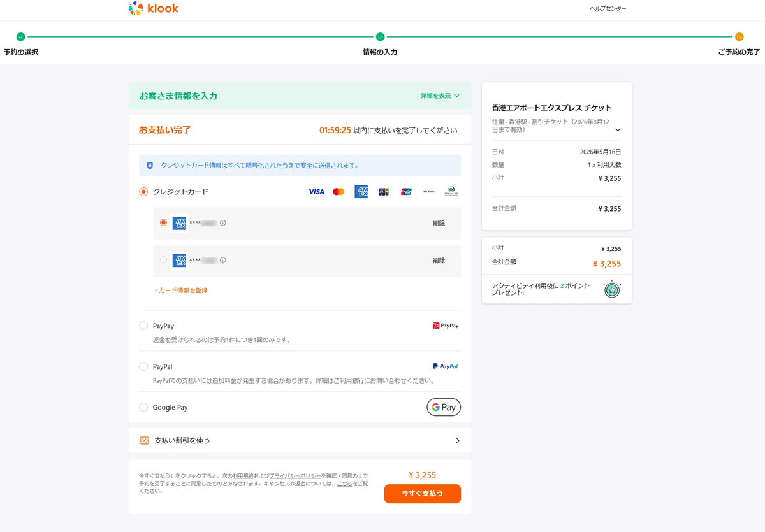Image resolution: width=765 pixels, height=532 pixels.
Task: Open info icon for first saved card
Action: [222, 223]
